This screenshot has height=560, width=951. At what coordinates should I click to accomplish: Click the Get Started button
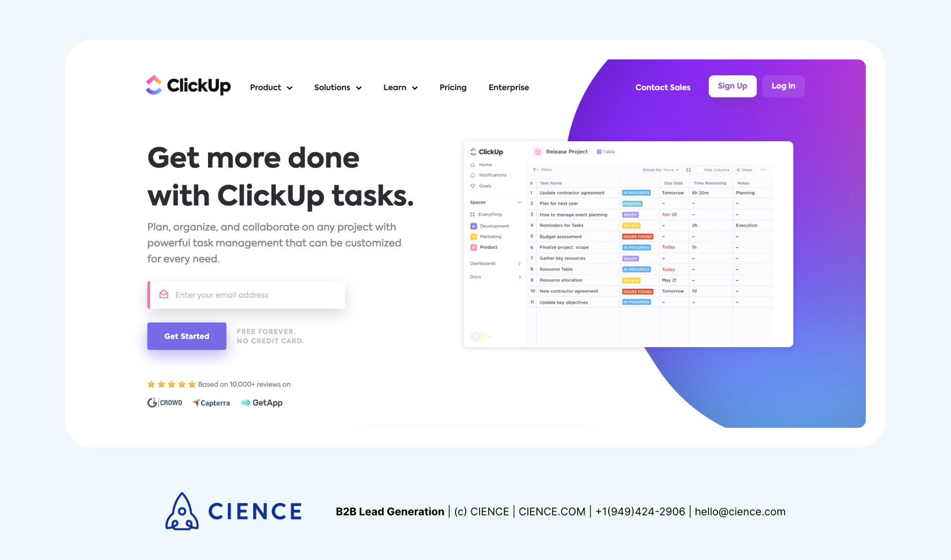186,336
